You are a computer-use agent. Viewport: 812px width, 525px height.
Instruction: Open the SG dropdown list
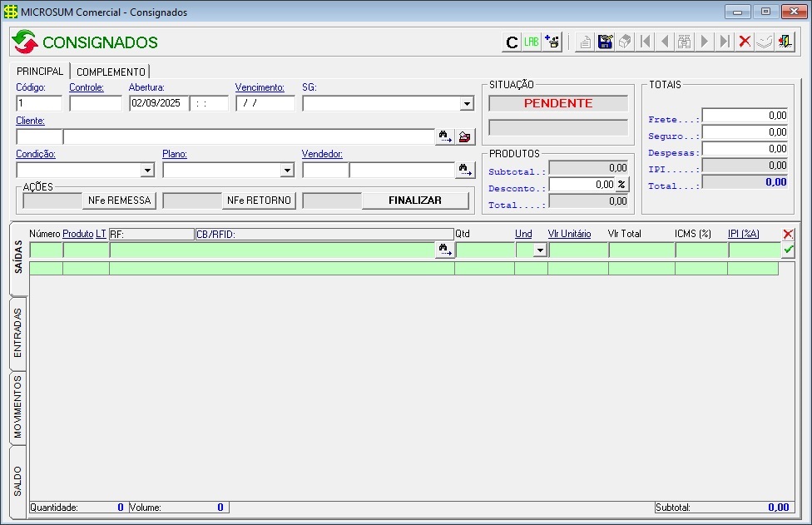point(467,104)
